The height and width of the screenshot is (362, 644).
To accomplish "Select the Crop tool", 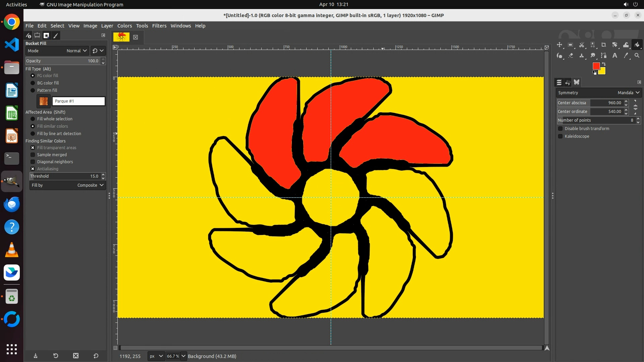I will tap(604, 45).
